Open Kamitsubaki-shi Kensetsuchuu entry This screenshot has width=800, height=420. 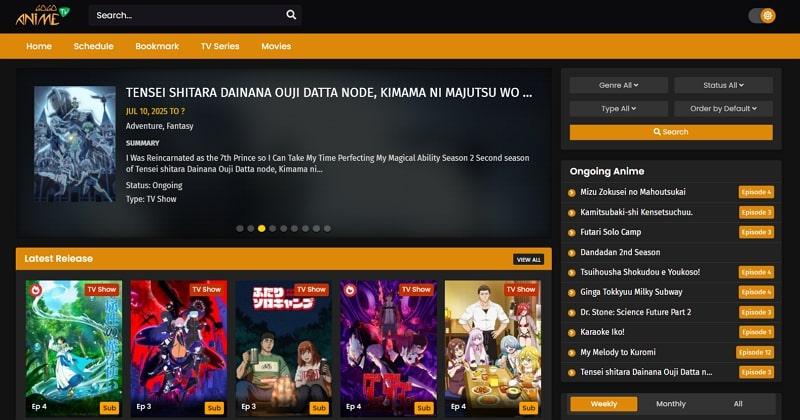point(636,212)
